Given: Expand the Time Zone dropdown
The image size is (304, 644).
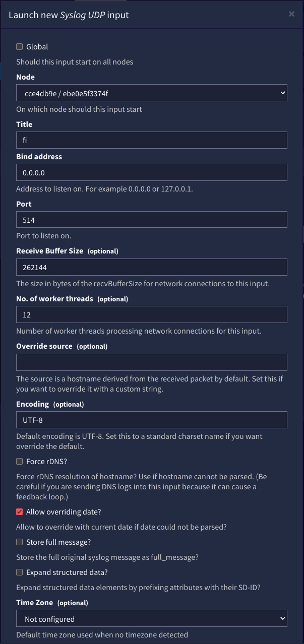Looking at the screenshot, I should (151, 619).
